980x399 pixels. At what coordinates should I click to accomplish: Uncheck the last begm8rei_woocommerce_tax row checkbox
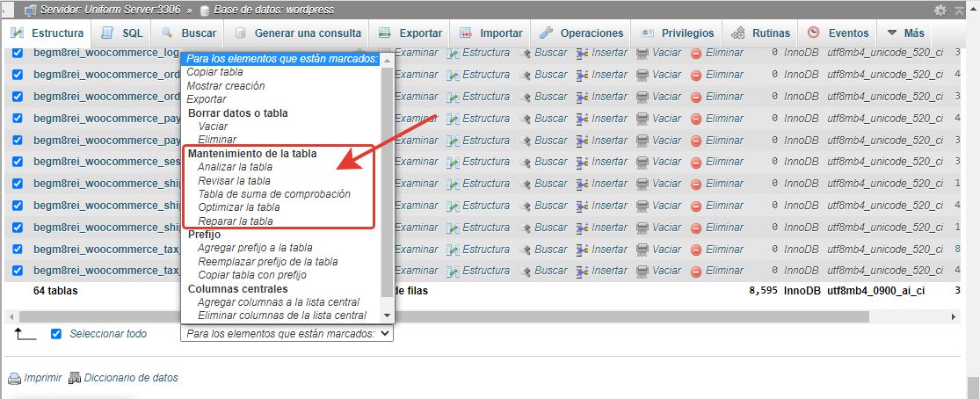(x=18, y=271)
